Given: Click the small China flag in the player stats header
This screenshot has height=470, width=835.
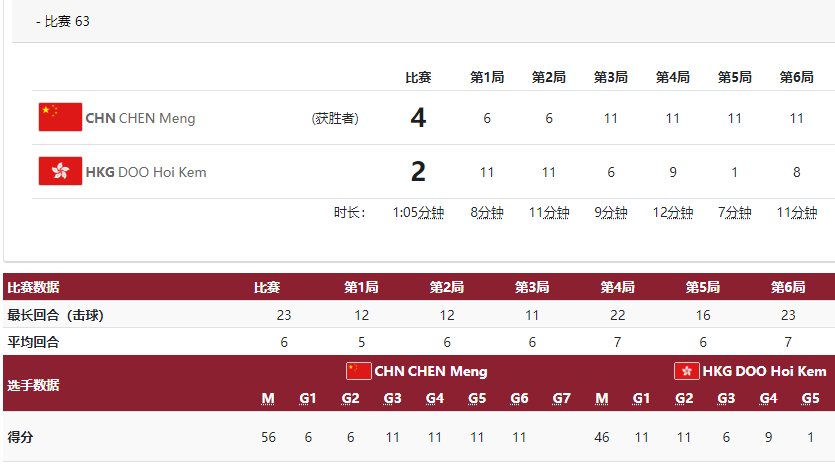Looking at the screenshot, I should (x=358, y=371).
